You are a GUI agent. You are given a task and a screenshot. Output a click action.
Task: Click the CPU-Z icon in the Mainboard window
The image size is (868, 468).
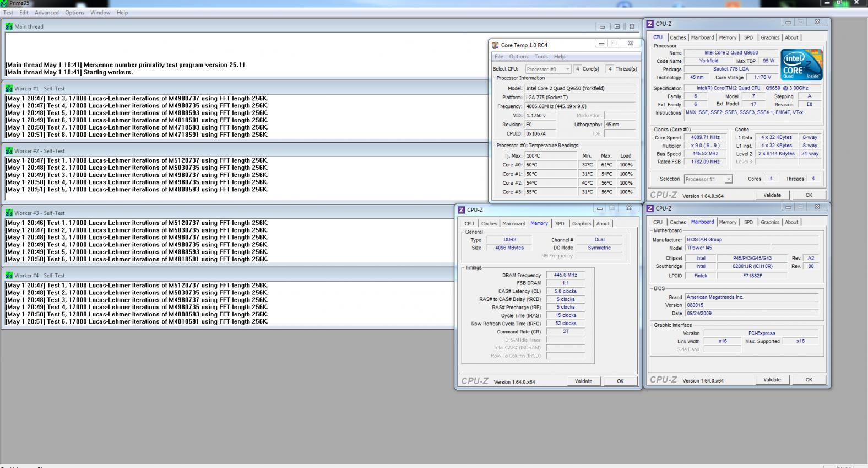click(x=650, y=208)
